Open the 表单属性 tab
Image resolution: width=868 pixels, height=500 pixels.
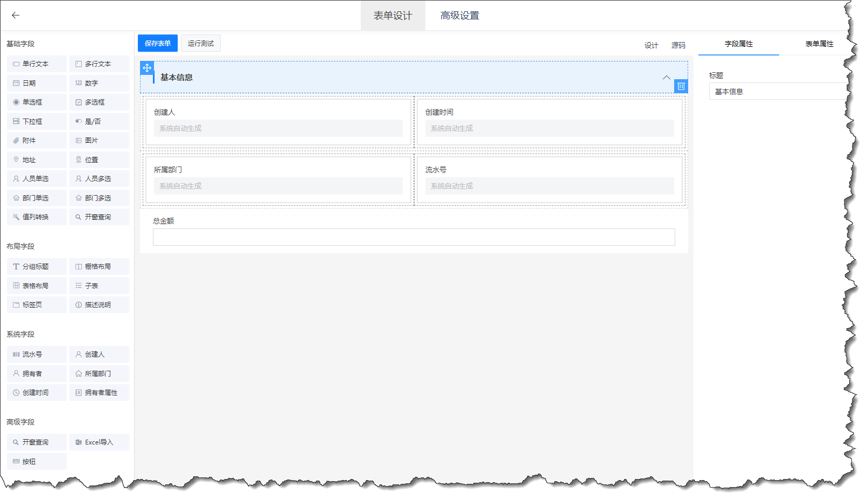click(x=820, y=44)
